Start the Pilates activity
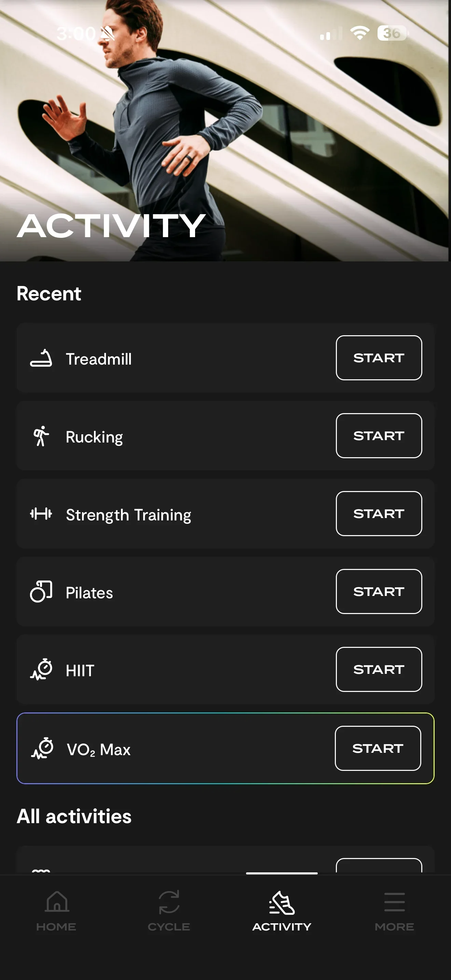Screen dimensions: 451x980 pyautogui.click(x=379, y=591)
